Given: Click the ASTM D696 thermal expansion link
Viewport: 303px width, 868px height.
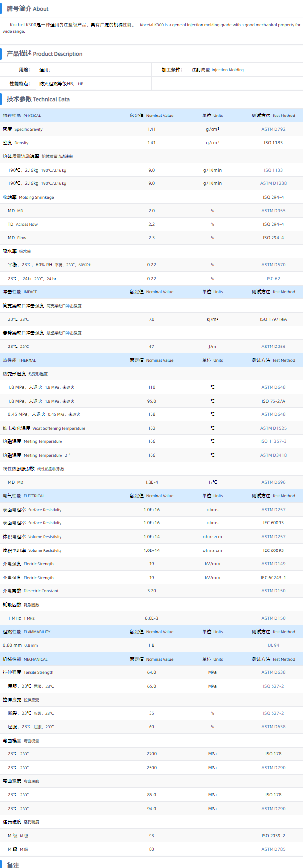Looking at the screenshot, I should [273, 482].
